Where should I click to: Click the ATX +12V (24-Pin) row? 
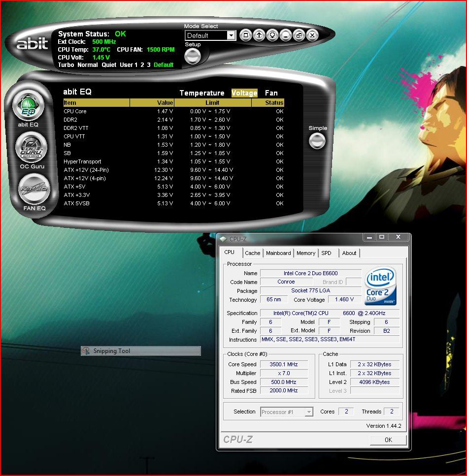[173, 170]
